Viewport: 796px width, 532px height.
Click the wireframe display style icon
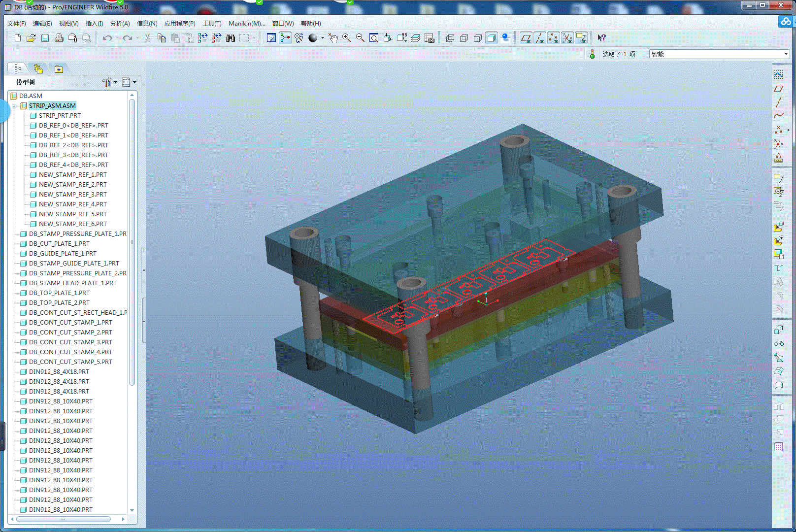pyautogui.click(x=450, y=38)
